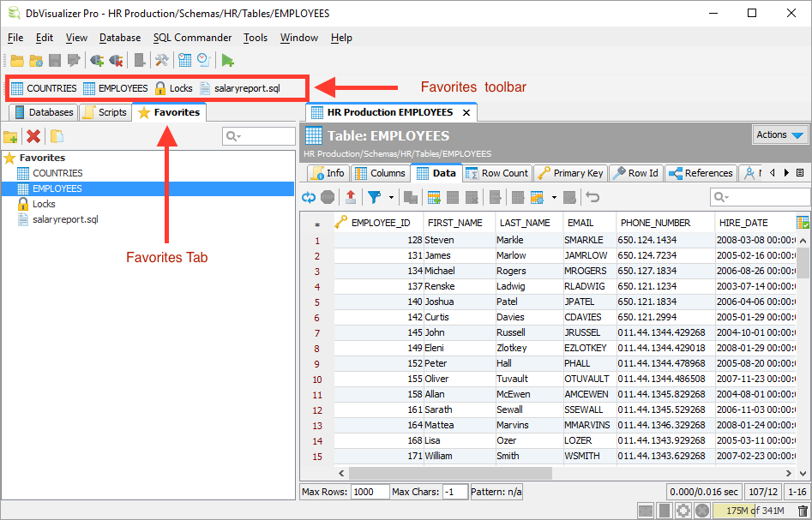Screen dimensions: 812x520
Task: Open the Database menu
Action: pyautogui.click(x=120, y=38)
